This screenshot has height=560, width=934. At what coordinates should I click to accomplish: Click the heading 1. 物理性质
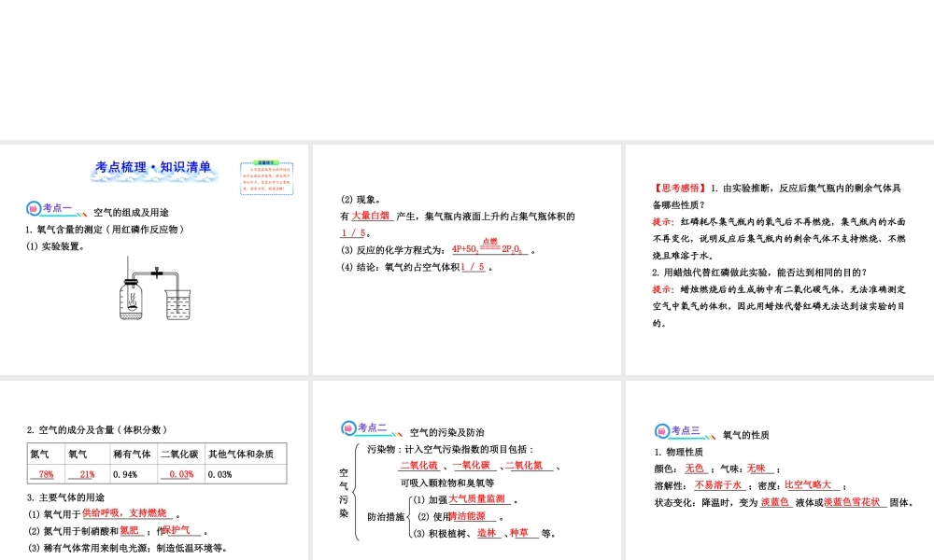pyautogui.click(x=678, y=453)
